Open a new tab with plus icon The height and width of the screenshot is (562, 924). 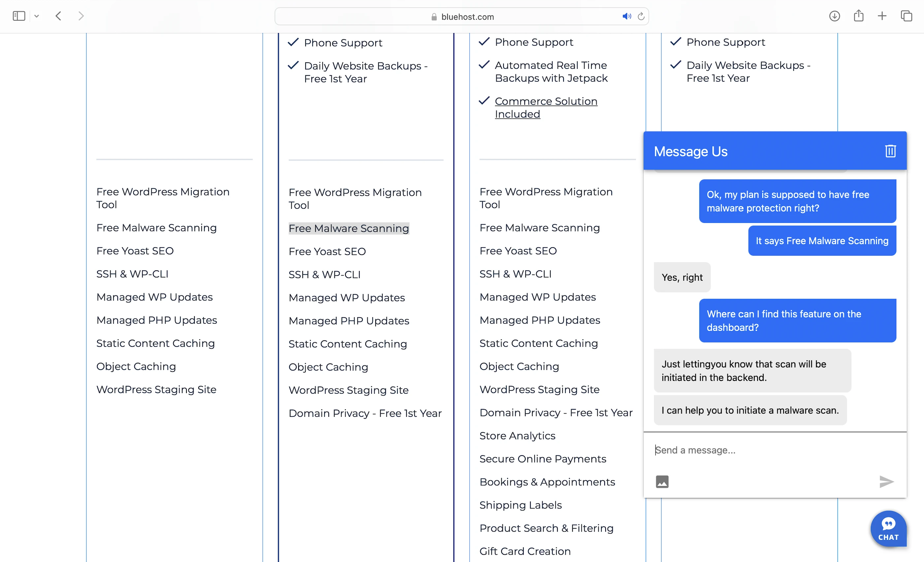882,16
